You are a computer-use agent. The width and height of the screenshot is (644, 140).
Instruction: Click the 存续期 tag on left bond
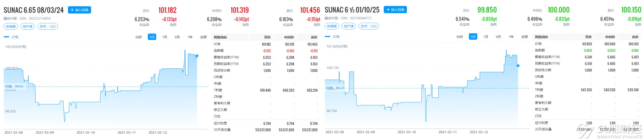(11, 27)
